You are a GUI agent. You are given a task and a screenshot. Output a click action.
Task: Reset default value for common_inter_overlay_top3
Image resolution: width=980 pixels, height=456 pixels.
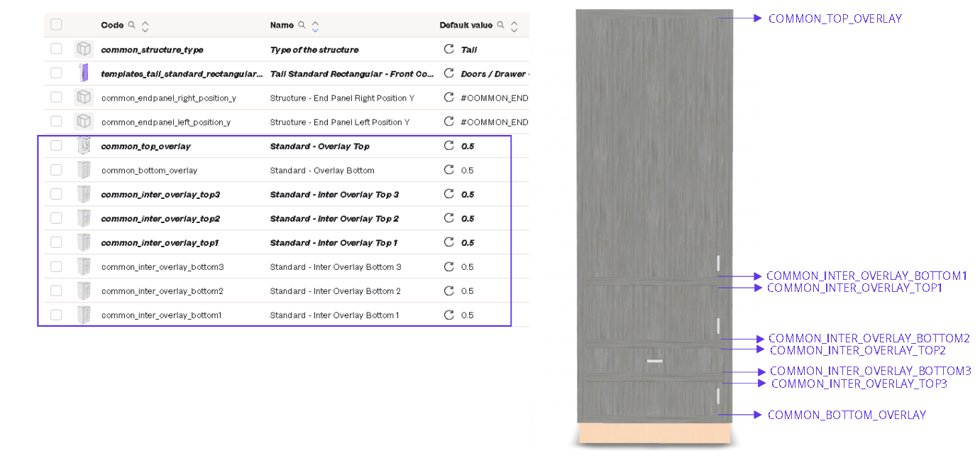448,194
